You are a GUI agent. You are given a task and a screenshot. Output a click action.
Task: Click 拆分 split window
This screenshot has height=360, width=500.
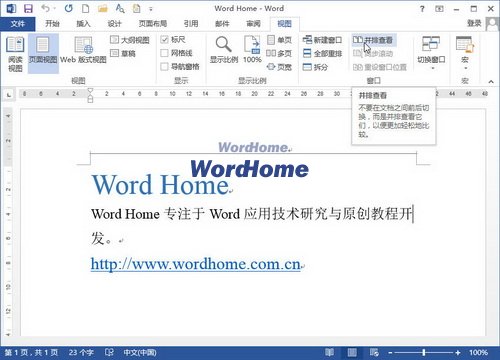tap(315, 67)
